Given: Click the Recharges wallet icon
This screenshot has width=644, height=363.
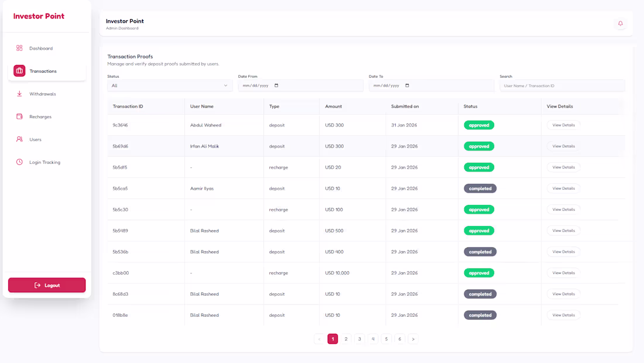Looking at the screenshot, I should [19, 117].
